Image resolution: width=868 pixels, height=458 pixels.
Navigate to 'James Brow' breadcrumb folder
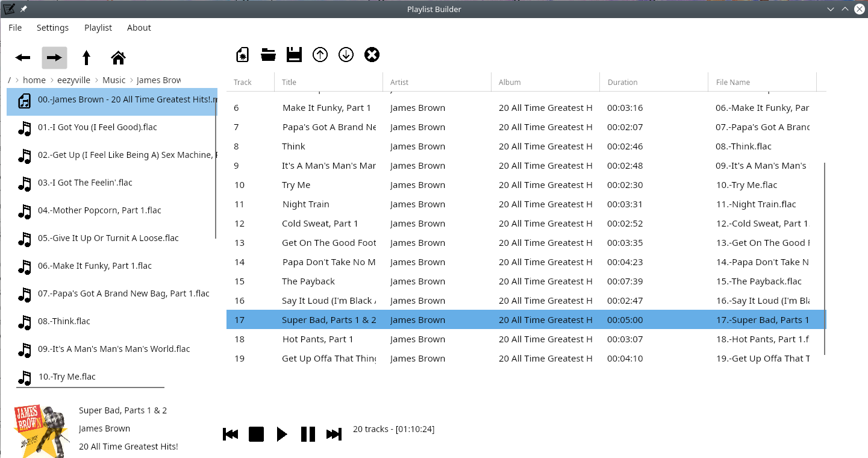click(x=158, y=80)
